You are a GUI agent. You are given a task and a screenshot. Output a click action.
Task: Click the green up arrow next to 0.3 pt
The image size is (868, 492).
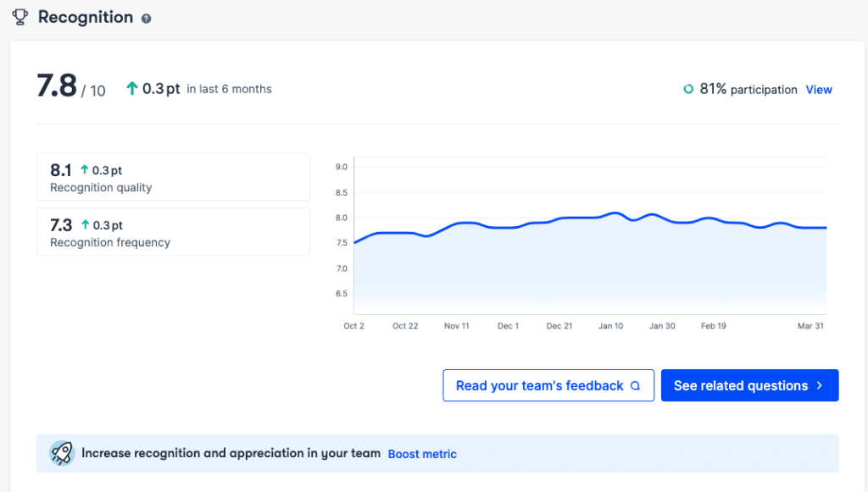(x=131, y=89)
